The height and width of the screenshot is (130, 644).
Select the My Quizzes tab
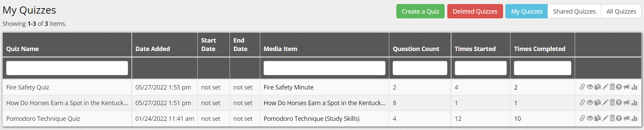[526, 11]
